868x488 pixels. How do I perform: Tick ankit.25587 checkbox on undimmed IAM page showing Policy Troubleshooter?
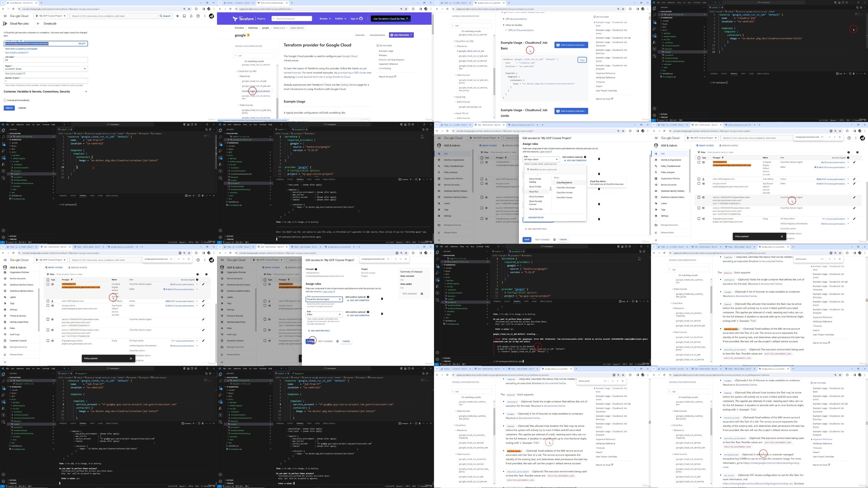point(699,179)
